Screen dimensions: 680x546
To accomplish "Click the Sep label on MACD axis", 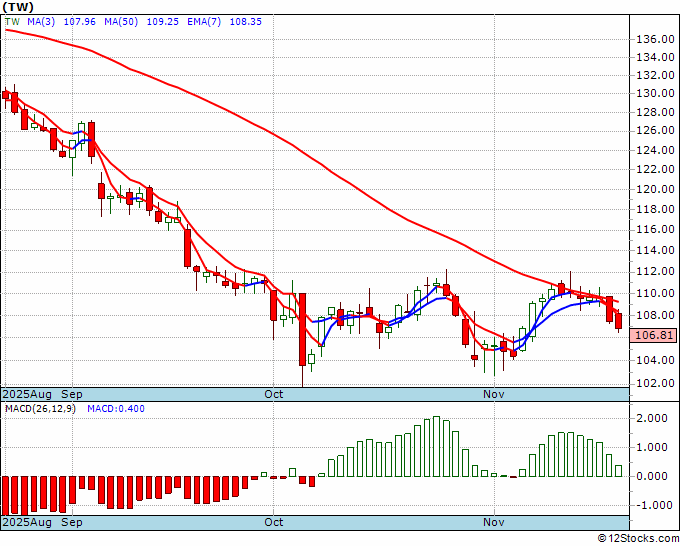I will (x=72, y=522).
